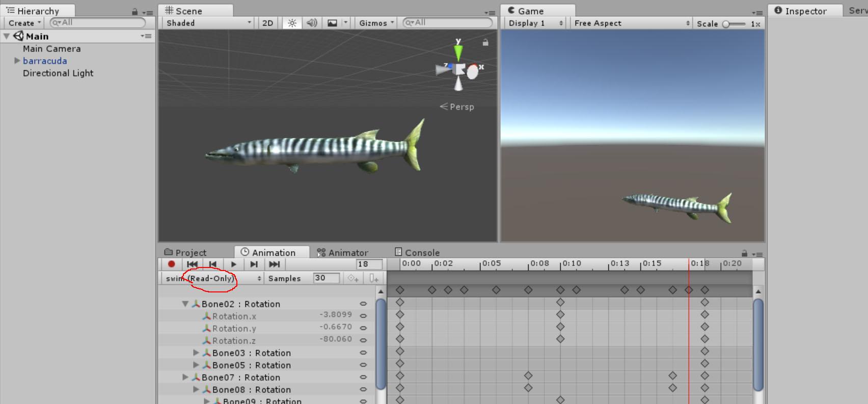Image resolution: width=868 pixels, height=404 pixels.
Task: Open the Main scene options menu
Action: pos(146,36)
